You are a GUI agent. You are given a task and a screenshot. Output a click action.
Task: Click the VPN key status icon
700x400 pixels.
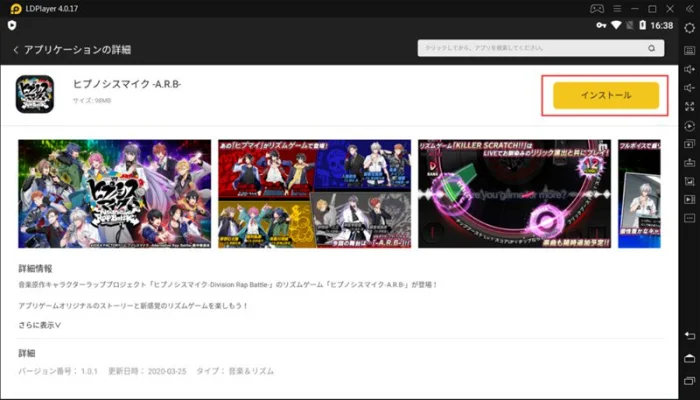click(601, 25)
